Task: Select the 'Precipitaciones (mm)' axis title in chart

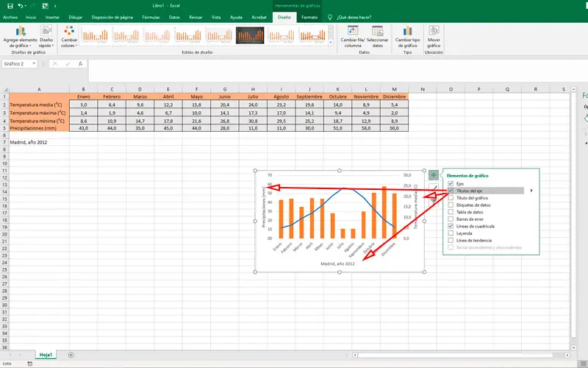Action: [264, 208]
